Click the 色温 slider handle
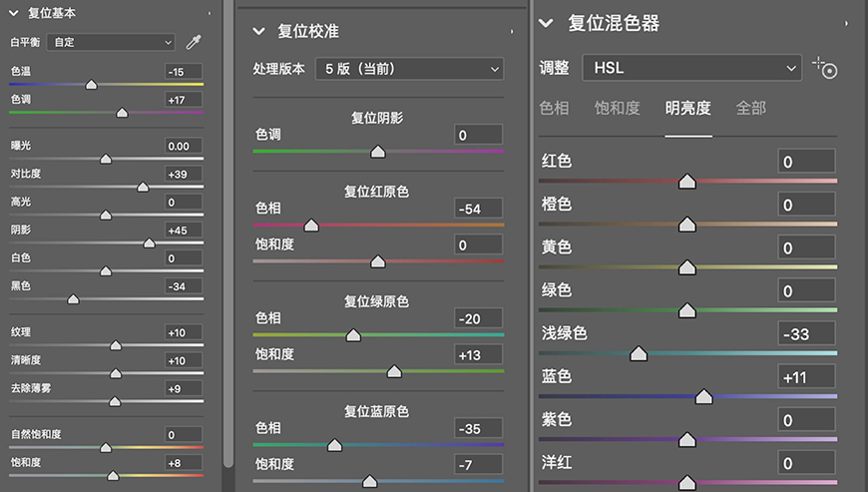This screenshot has width=868, height=492. coord(91,86)
